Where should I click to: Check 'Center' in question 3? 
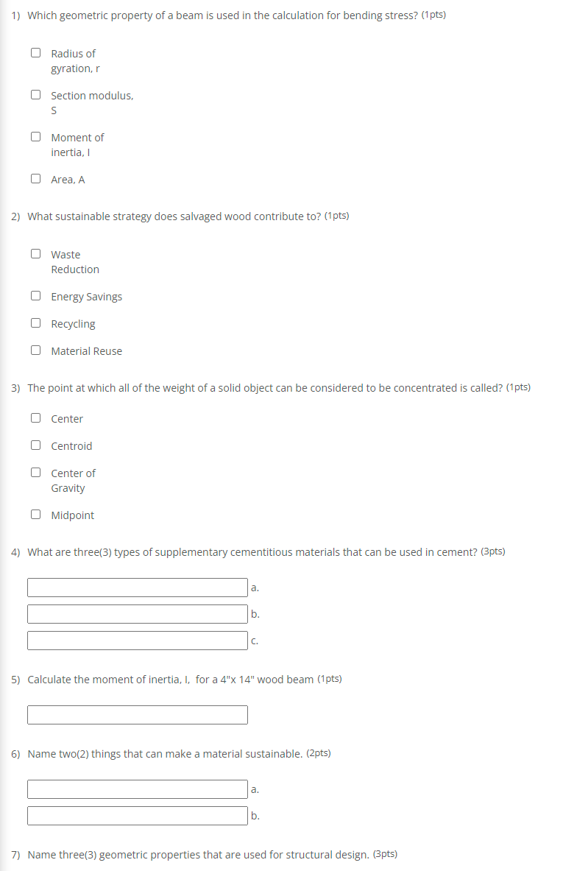tap(35, 416)
